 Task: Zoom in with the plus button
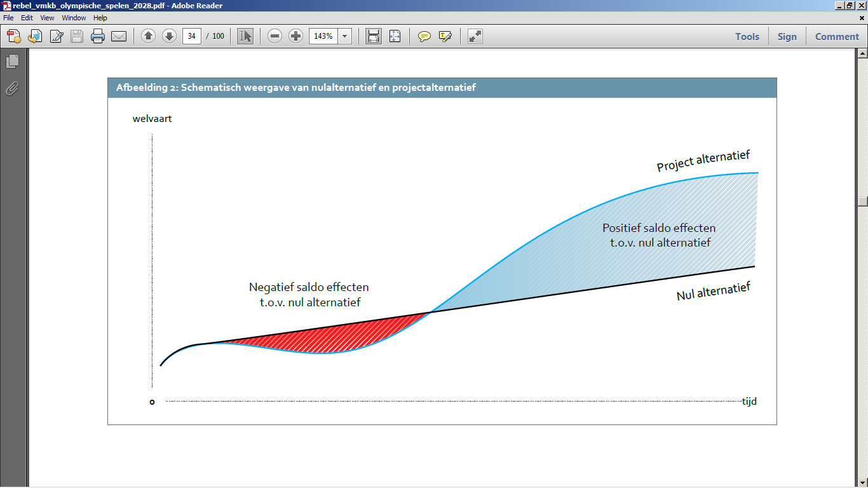tap(295, 36)
